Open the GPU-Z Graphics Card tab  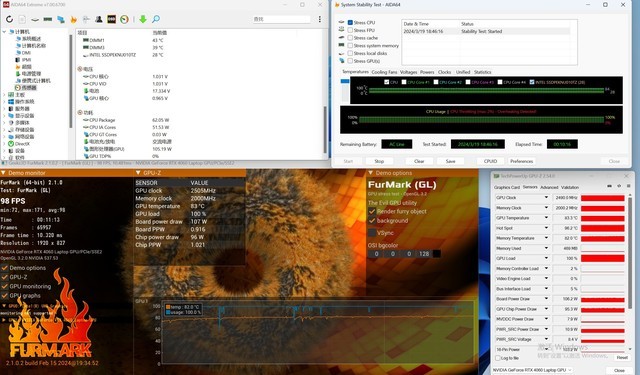click(x=507, y=187)
